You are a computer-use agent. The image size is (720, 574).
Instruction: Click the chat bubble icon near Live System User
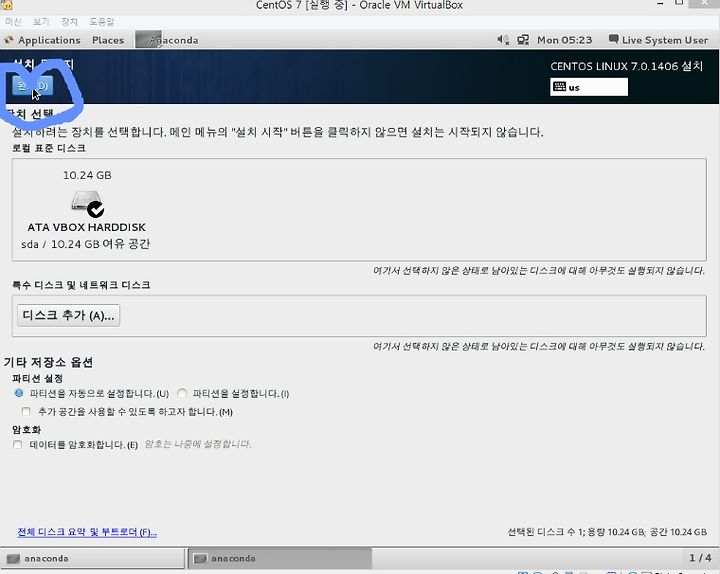pyautogui.click(x=613, y=39)
